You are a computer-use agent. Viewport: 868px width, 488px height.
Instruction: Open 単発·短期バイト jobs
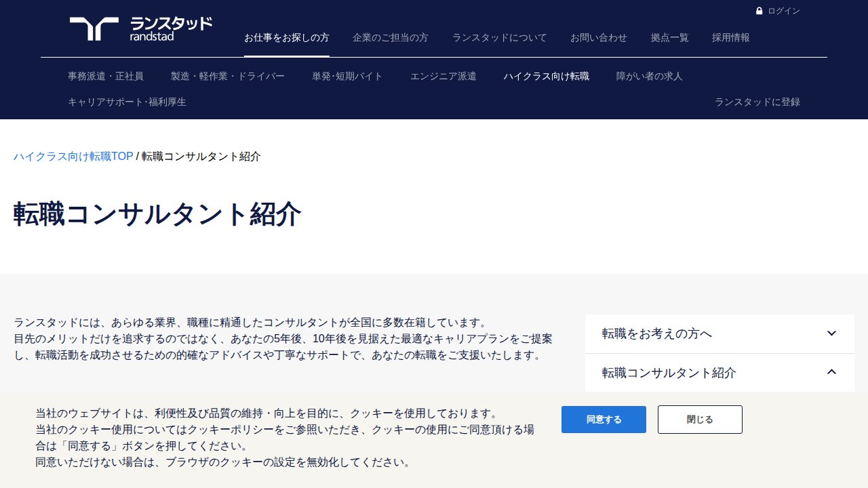point(347,77)
